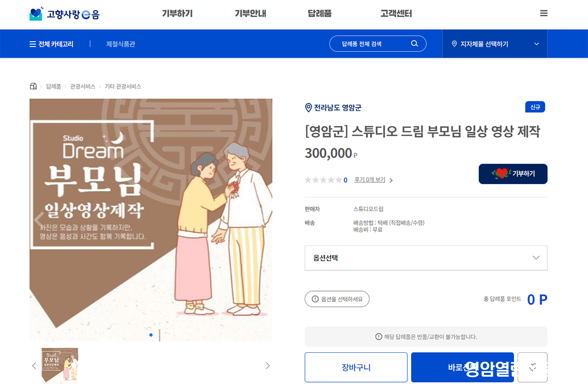The image size is (588, 392).
Task: Open the 전체 카테고리 menu
Action: (x=51, y=44)
